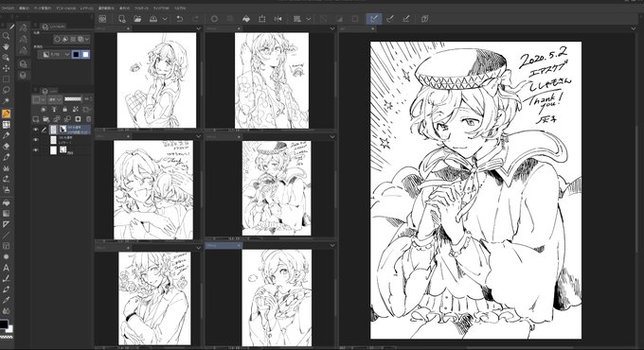
Task: Close the top-middle canvas tab
Action: pos(239,28)
